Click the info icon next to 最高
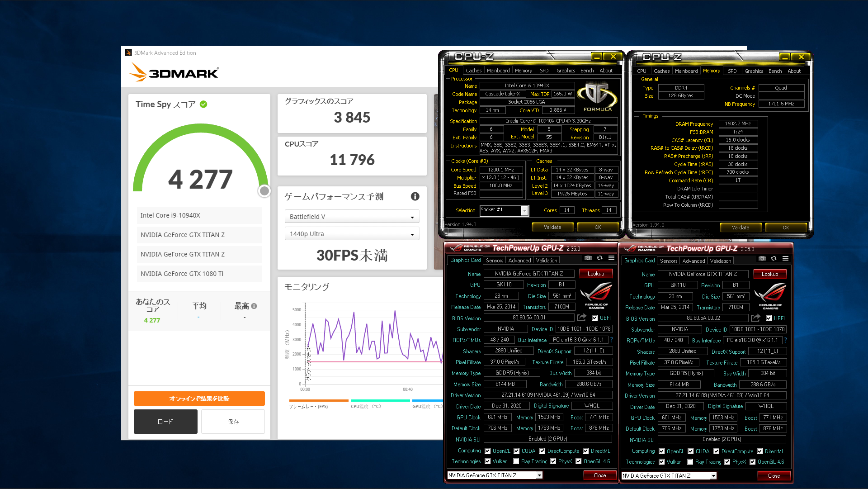The height and width of the screenshot is (489, 868). click(x=254, y=306)
